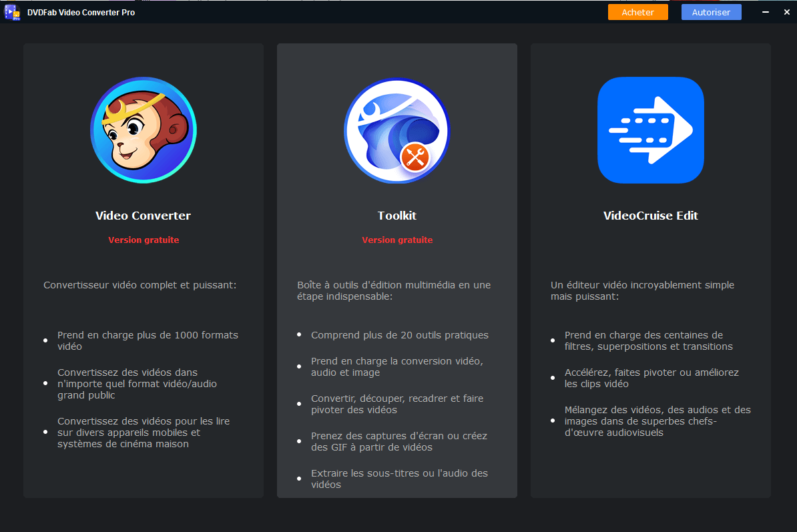797x532 pixels.
Task: Click 'Comprend plus de 20 outils pratiques'
Action: click(x=400, y=335)
